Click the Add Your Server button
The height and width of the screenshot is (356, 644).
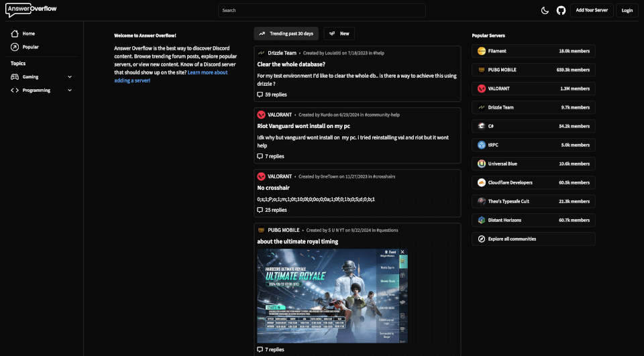592,10
